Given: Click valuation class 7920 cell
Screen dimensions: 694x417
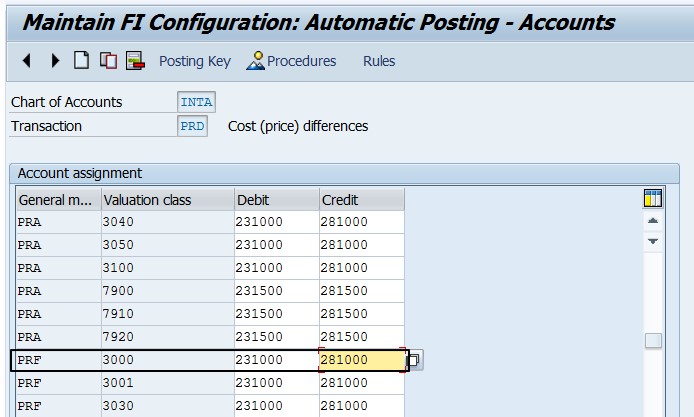Looking at the screenshot, I should [x=168, y=337].
